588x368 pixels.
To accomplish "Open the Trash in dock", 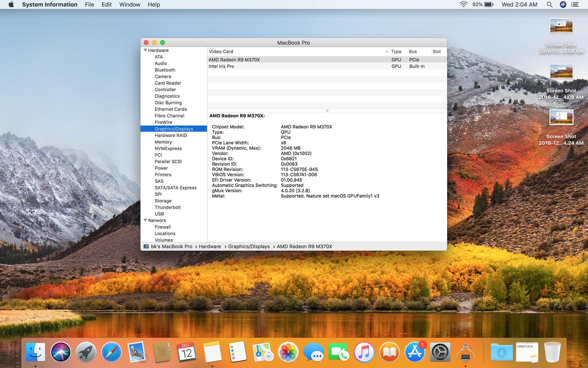I will (552, 352).
